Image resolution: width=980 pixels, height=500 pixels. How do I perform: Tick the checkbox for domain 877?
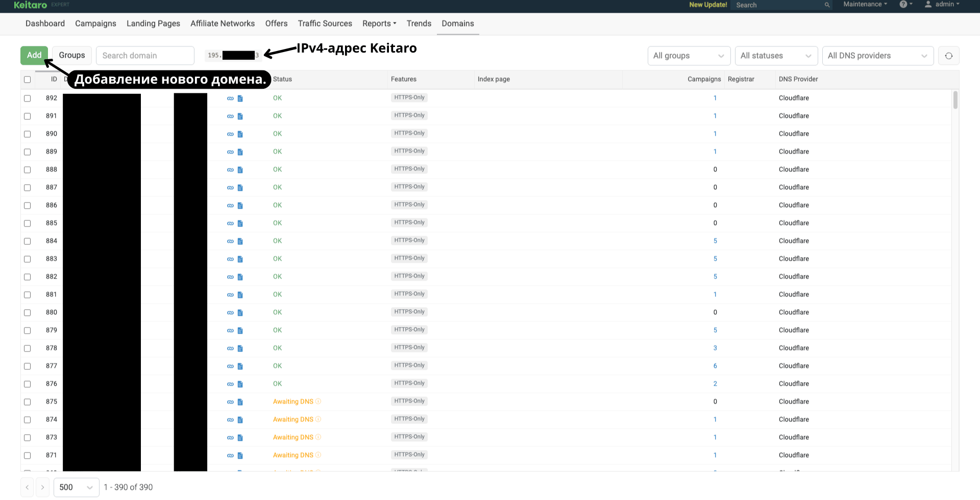pyautogui.click(x=28, y=366)
